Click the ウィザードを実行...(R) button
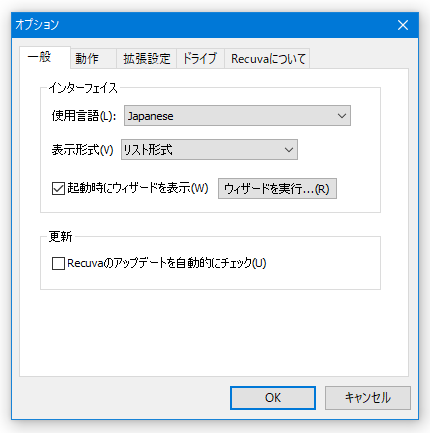Screen dimensions: 430x433 pos(277,189)
